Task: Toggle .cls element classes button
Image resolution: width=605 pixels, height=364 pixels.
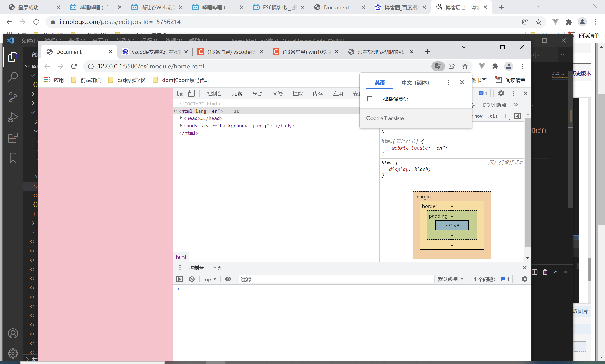Action: click(x=492, y=116)
